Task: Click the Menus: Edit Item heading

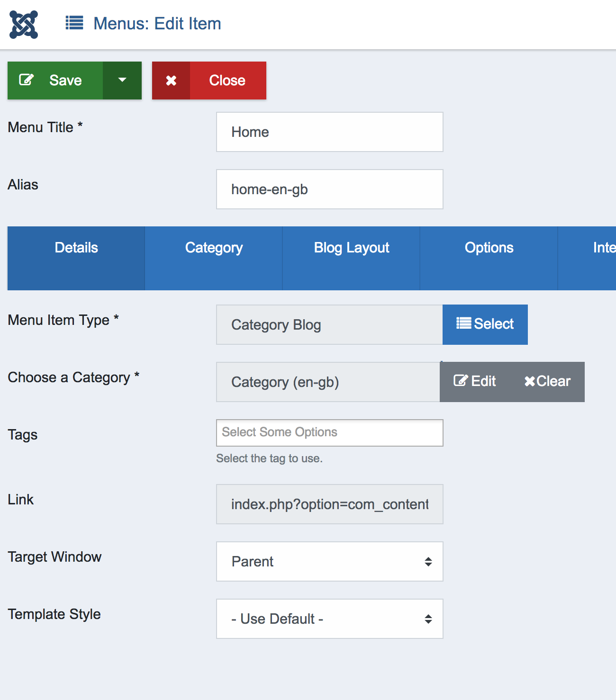Action: point(157,24)
